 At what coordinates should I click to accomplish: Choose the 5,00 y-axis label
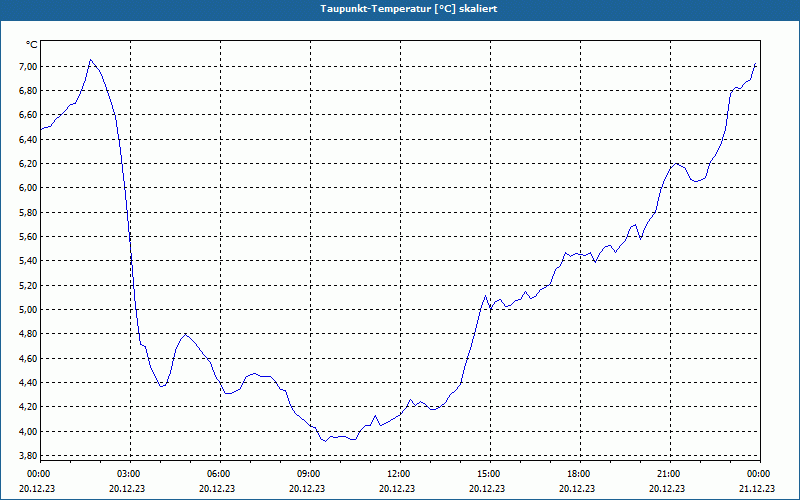(27, 310)
